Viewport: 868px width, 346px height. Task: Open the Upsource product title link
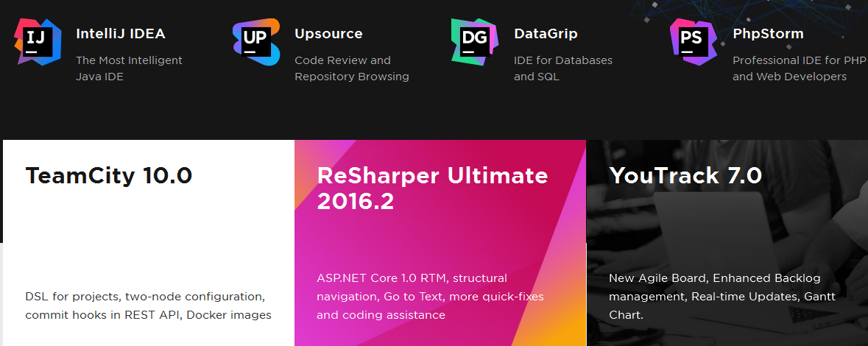(328, 34)
